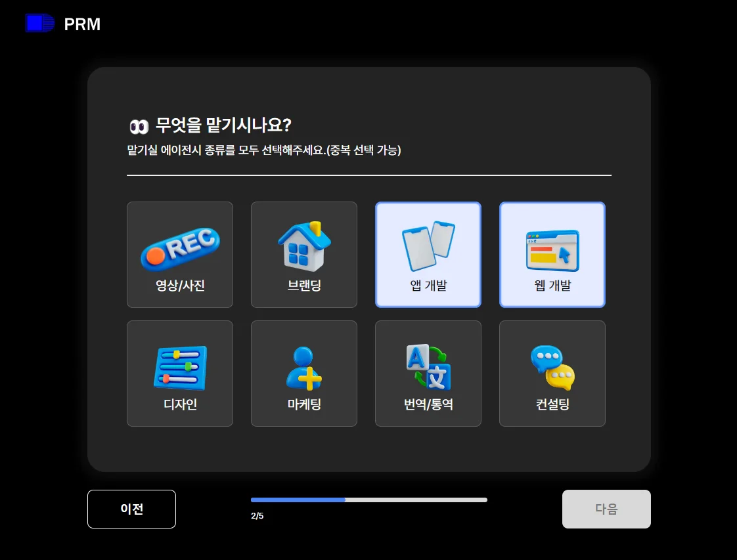Select the A/文 translation 번역/통역 icon

[428, 367]
